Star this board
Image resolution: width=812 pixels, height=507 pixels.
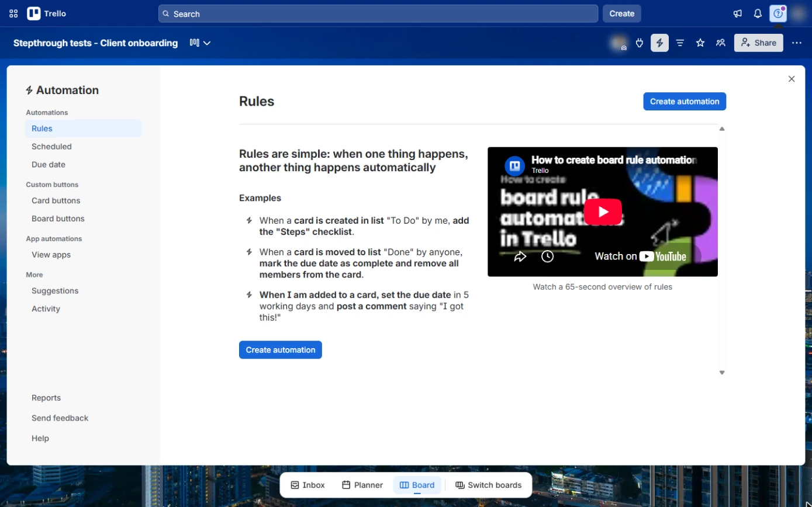pyautogui.click(x=700, y=43)
